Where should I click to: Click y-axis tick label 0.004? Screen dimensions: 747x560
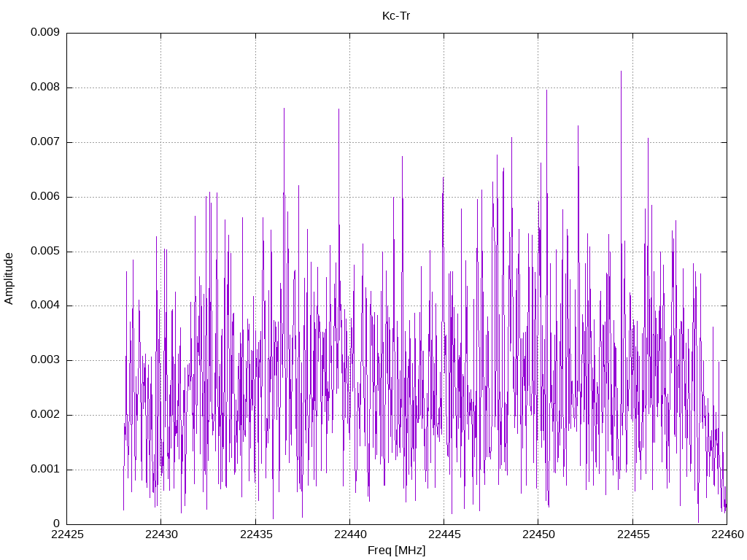coord(45,306)
